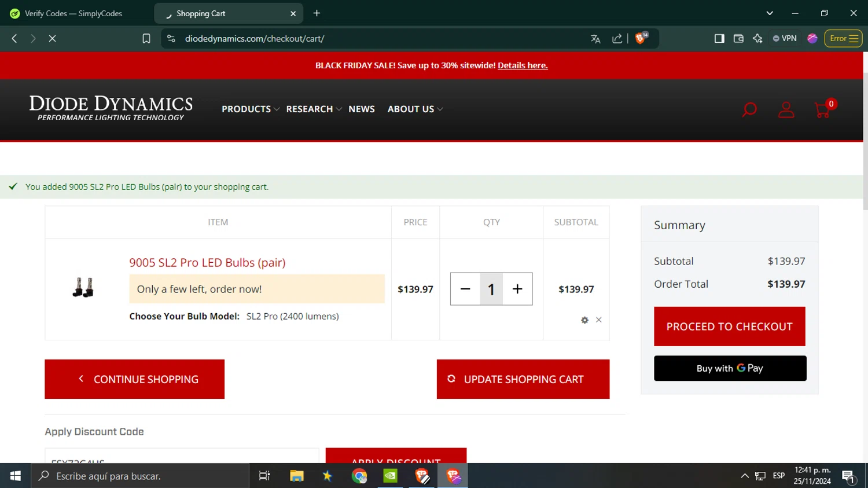This screenshot has width=868, height=488.
Task: Open the site search magnifier icon
Action: point(749,109)
